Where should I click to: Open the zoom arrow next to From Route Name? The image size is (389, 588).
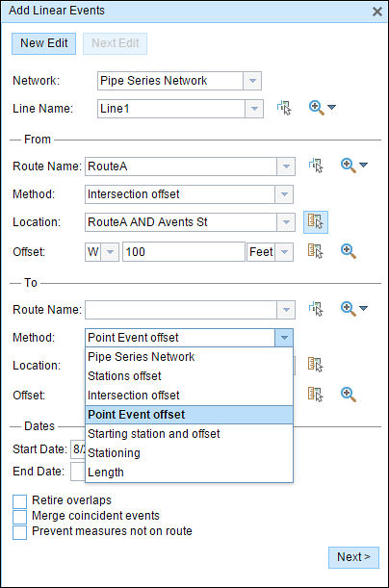click(x=364, y=165)
